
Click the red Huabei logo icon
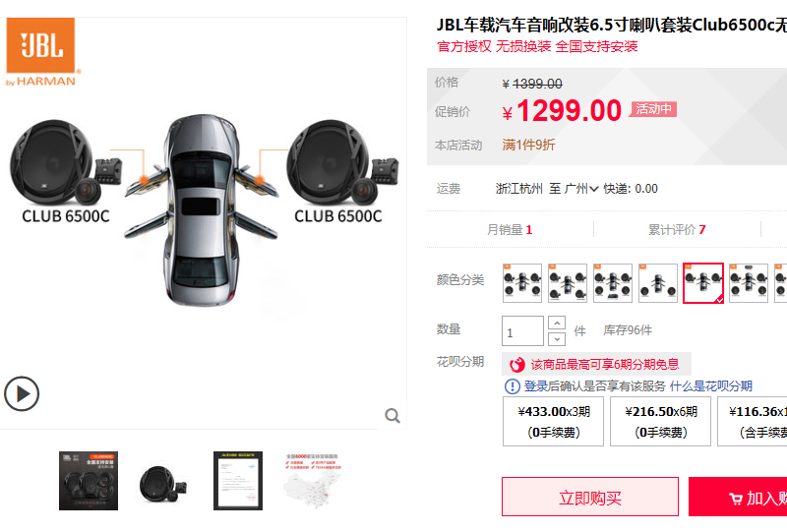point(517,365)
